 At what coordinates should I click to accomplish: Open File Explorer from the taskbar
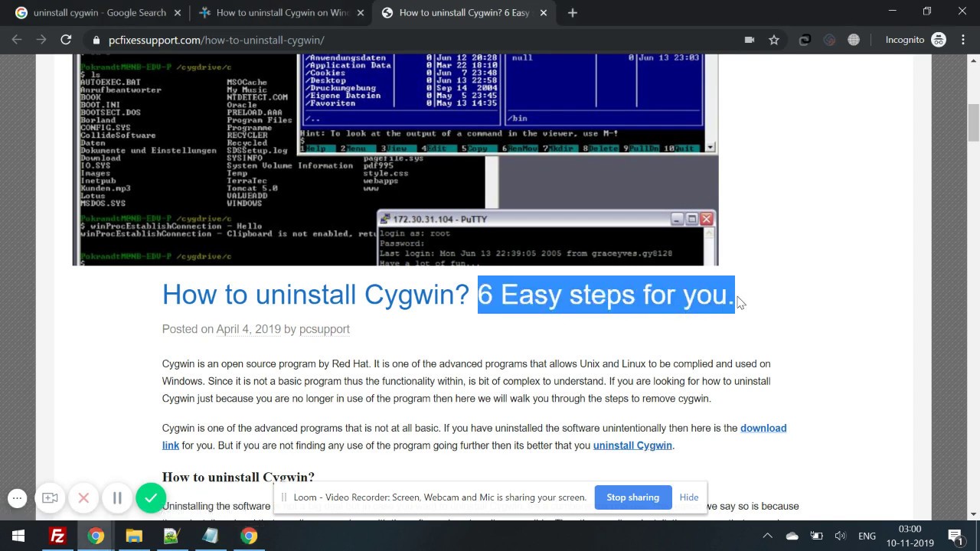pos(134,536)
